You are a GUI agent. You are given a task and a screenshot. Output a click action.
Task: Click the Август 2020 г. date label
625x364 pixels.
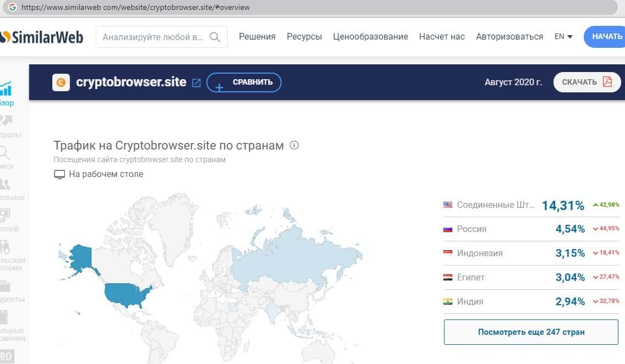pyautogui.click(x=513, y=82)
